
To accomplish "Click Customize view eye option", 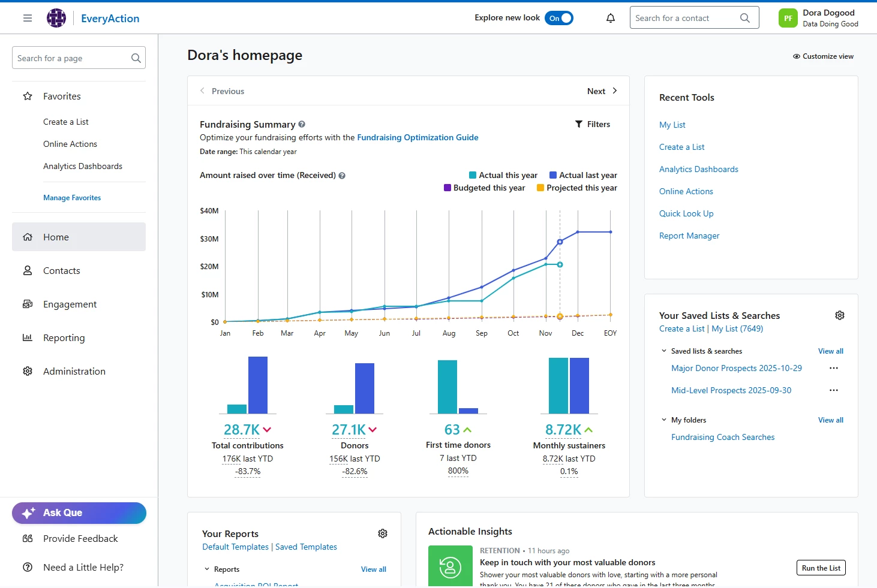I will click(x=823, y=56).
